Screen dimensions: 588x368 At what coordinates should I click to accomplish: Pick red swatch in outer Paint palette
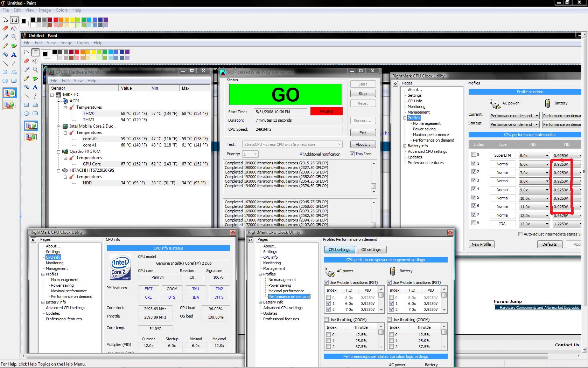pyautogui.click(x=56, y=20)
